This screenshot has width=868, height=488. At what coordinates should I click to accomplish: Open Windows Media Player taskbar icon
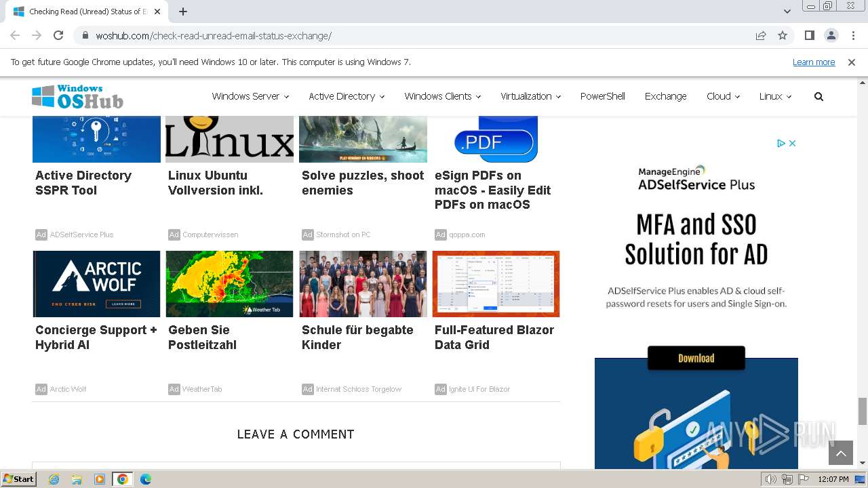[x=100, y=479]
